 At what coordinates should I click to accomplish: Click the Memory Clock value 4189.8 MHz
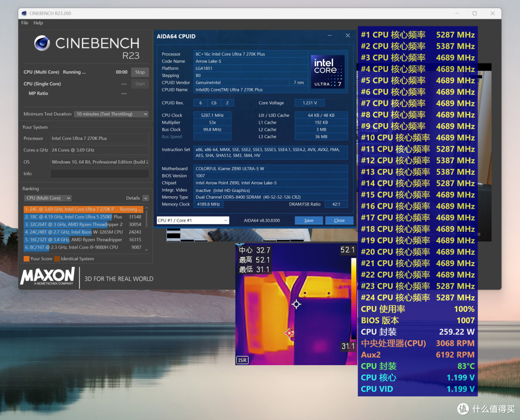[208, 204]
